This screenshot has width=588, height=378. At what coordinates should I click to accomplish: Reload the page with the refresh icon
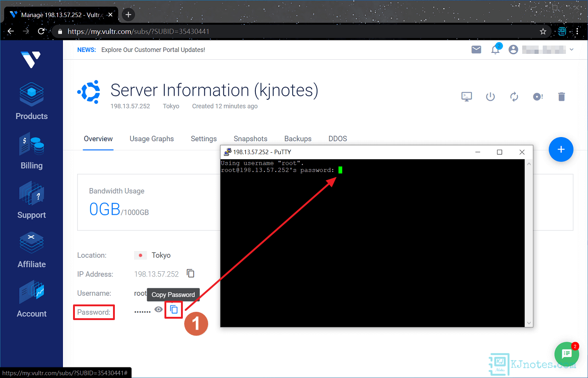41,31
